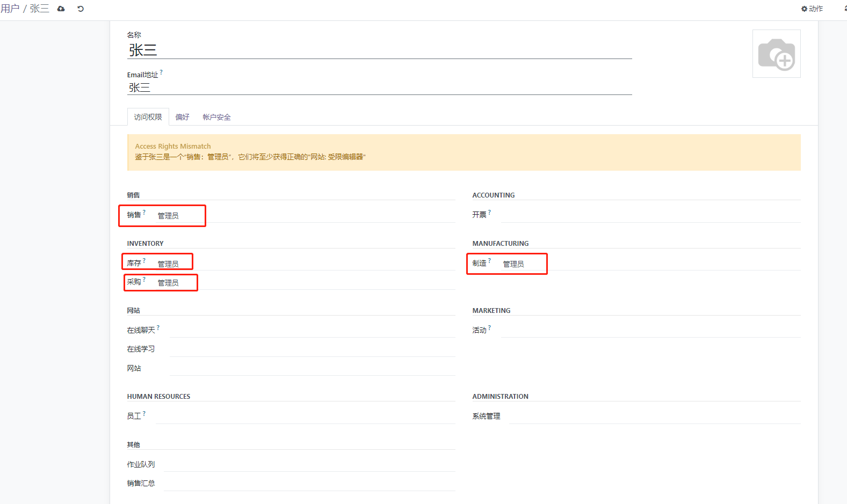Switch to the 偏好 tab

click(x=182, y=117)
